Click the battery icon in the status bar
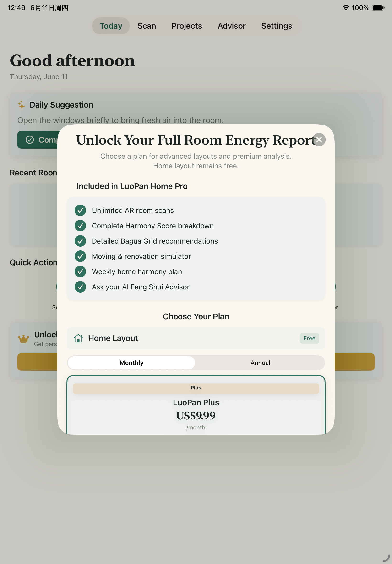Image resolution: width=392 pixels, height=564 pixels. click(x=378, y=8)
